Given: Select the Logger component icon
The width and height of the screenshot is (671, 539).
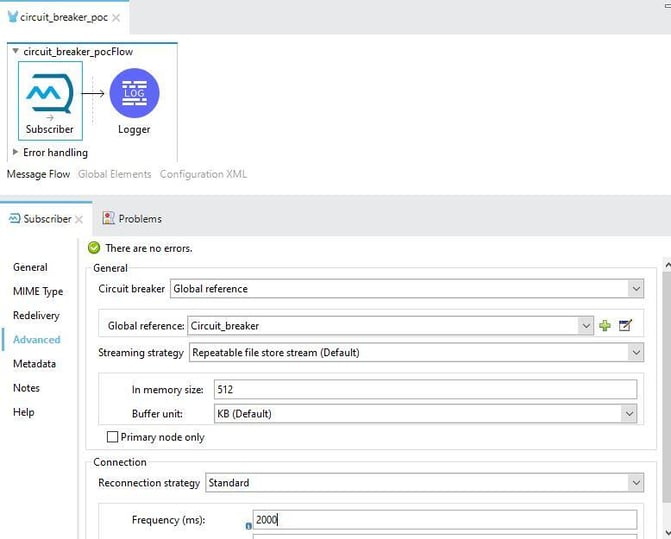Looking at the screenshot, I should pyautogui.click(x=134, y=93).
